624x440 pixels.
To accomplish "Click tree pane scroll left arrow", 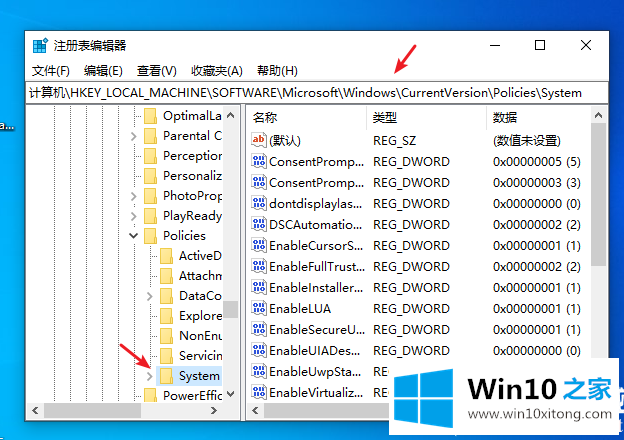I will pyautogui.click(x=35, y=410).
